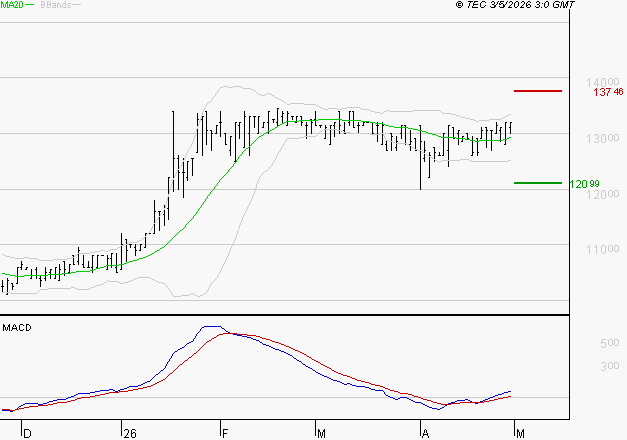The height and width of the screenshot is (440, 627).
Task: Click the red 137.46 resistance value
Action: (608, 92)
